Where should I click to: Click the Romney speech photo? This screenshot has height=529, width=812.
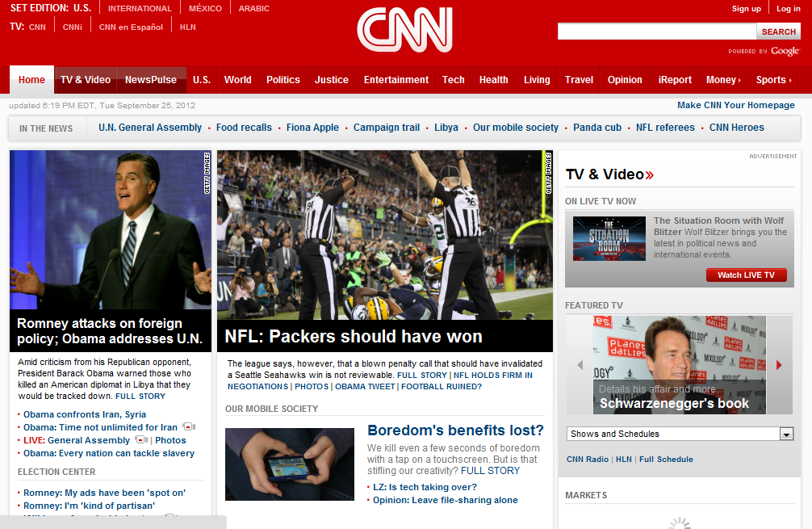point(111,230)
